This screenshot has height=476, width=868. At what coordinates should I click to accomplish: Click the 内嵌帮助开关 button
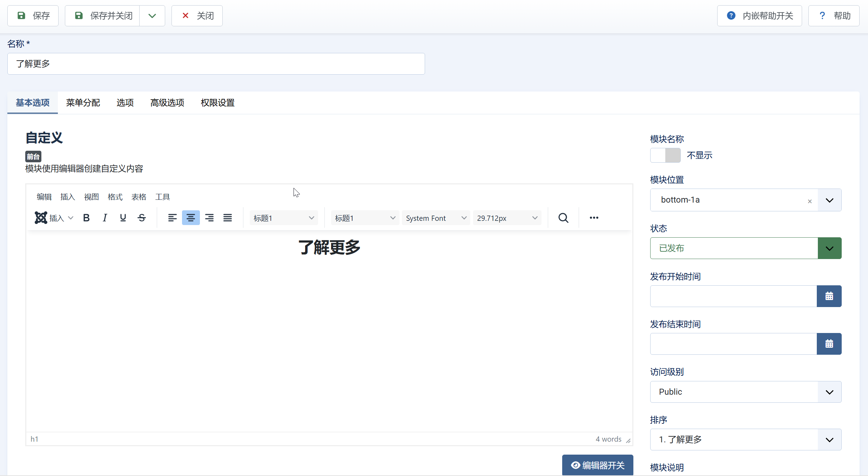[760, 16]
